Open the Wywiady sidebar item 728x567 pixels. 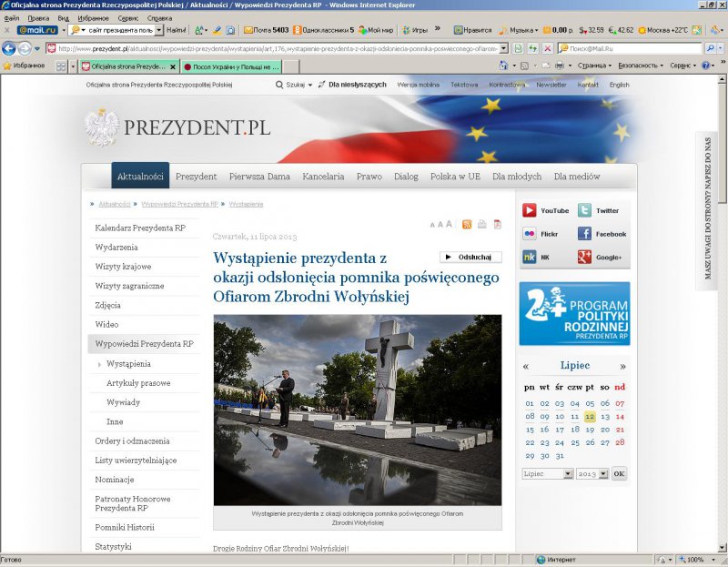point(123,402)
